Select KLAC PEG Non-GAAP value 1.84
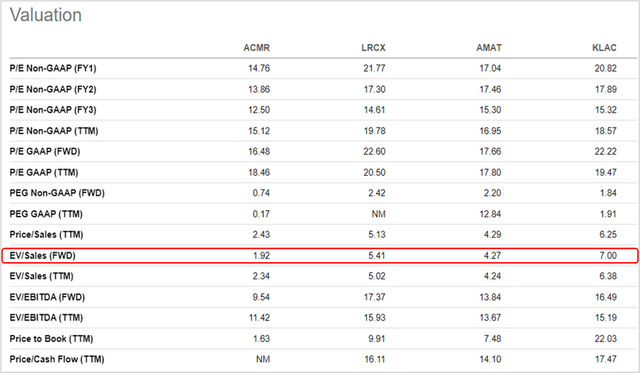Screen dimensions: 640x373 [608, 193]
